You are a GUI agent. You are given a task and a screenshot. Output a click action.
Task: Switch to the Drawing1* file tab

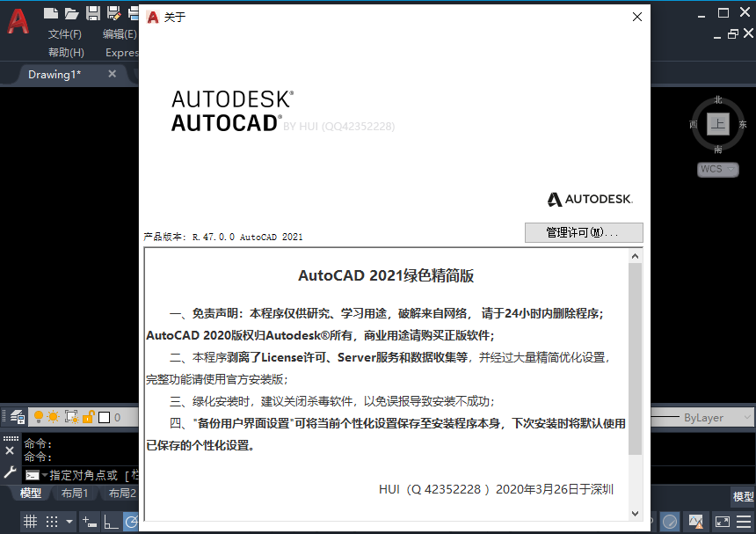click(55, 74)
